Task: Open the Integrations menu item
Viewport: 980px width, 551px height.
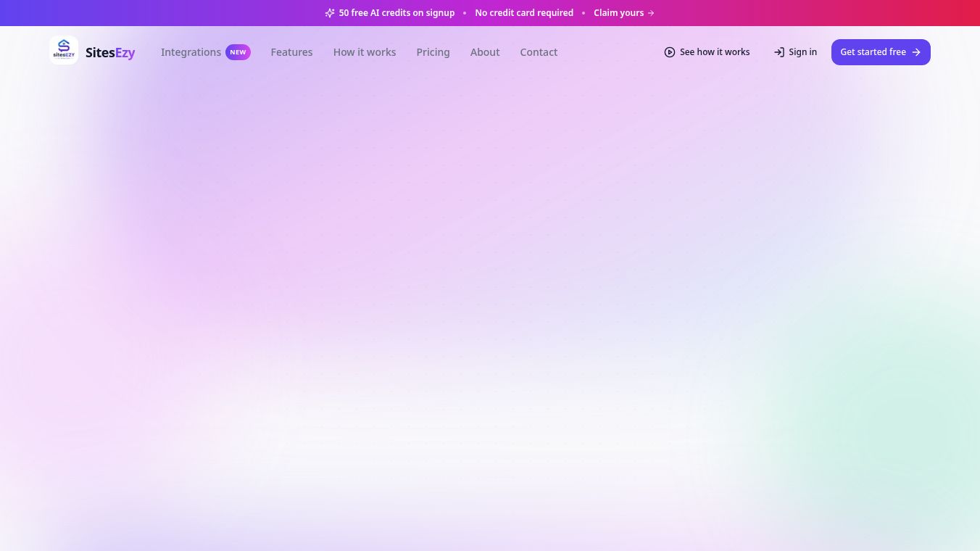Action: tap(191, 52)
